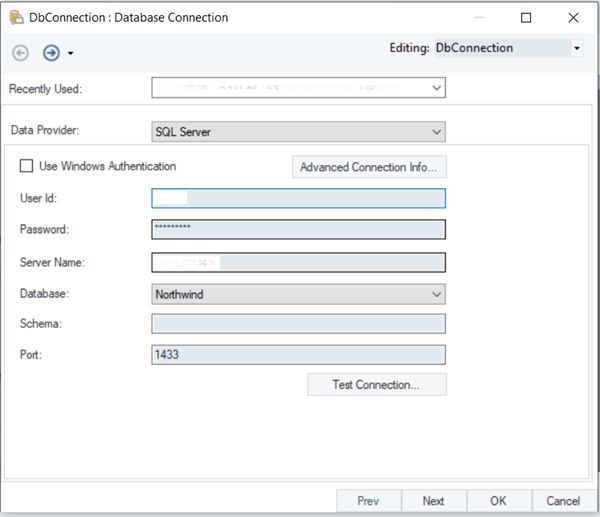Confirm with the OK button

click(x=497, y=501)
